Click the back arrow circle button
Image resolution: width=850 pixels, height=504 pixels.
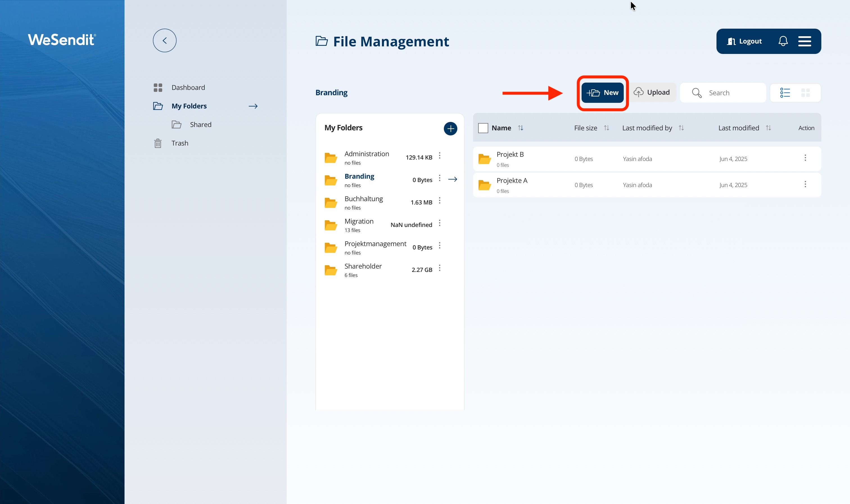point(164,40)
